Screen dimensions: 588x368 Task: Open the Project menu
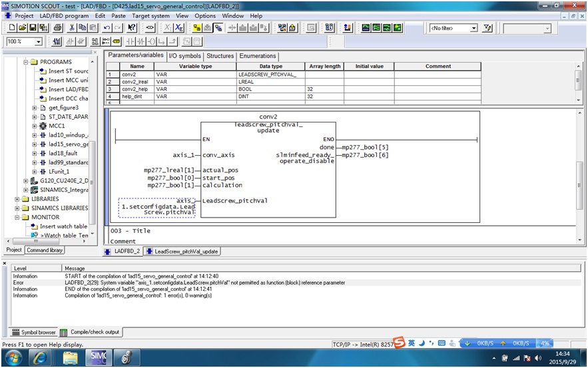click(x=24, y=16)
